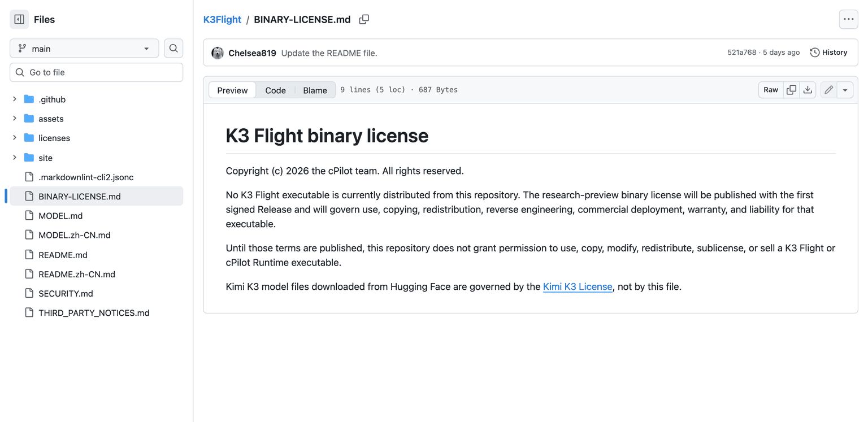Switch to Code tab
The width and height of the screenshot is (868, 422).
tap(275, 90)
